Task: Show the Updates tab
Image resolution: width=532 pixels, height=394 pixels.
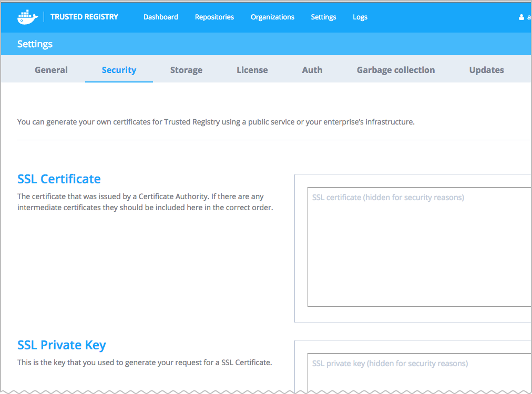Action: [486, 70]
